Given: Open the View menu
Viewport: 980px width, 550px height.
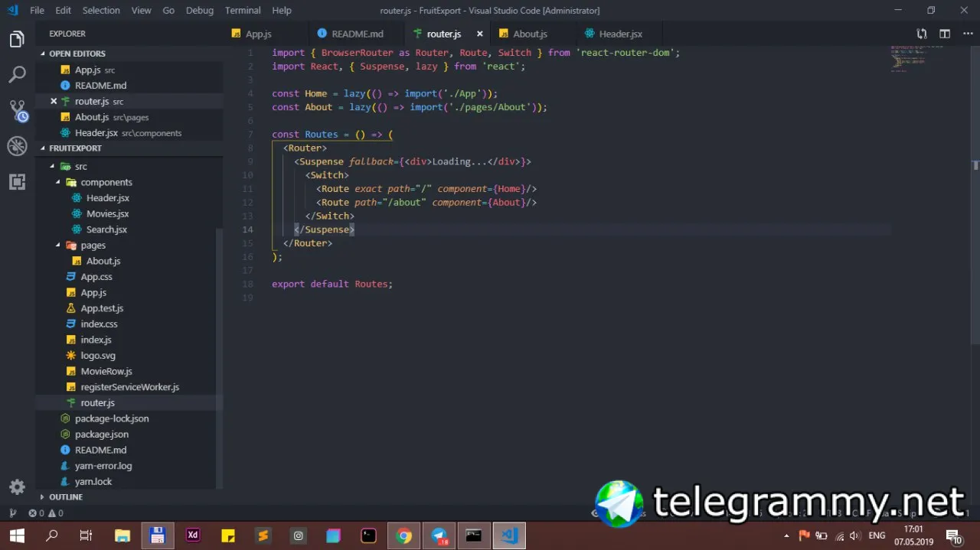Looking at the screenshot, I should pyautogui.click(x=141, y=10).
